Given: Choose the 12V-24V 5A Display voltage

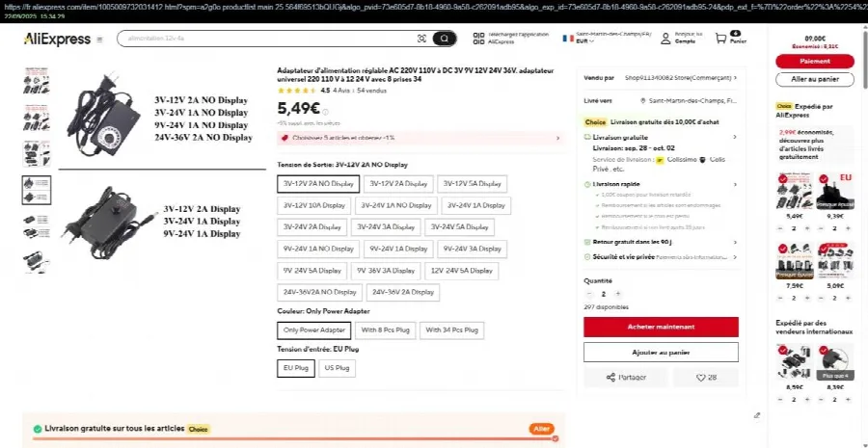Looking at the screenshot, I should (462, 271).
